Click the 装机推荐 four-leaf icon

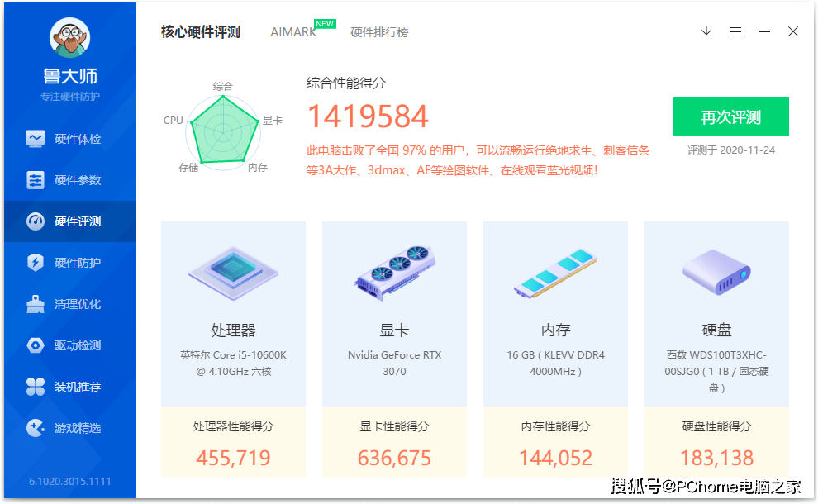pos(36,387)
